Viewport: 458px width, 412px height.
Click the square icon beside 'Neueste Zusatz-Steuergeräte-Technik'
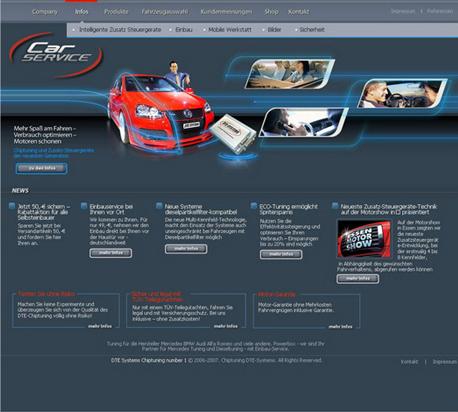pos(335,206)
